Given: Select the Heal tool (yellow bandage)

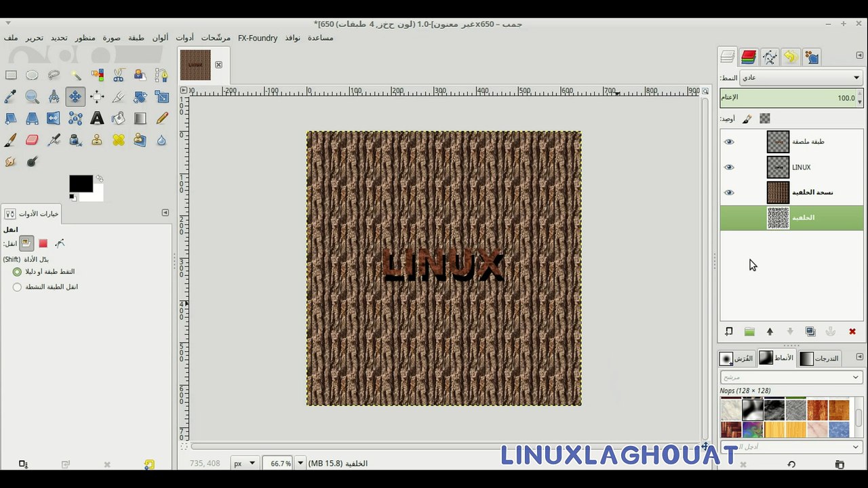Looking at the screenshot, I should point(119,140).
